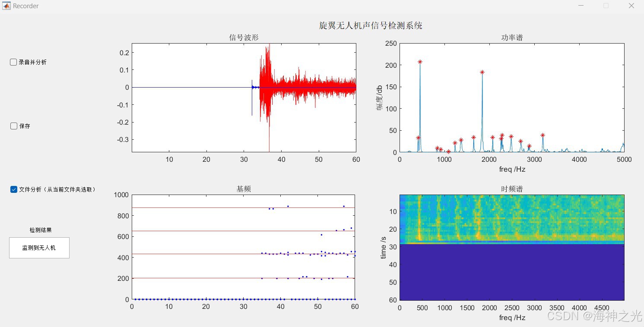Uncheck 文件分析（从当前文件夹选取）
Image resolution: width=644 pixels, height=327 pixels.
[14, 189]
